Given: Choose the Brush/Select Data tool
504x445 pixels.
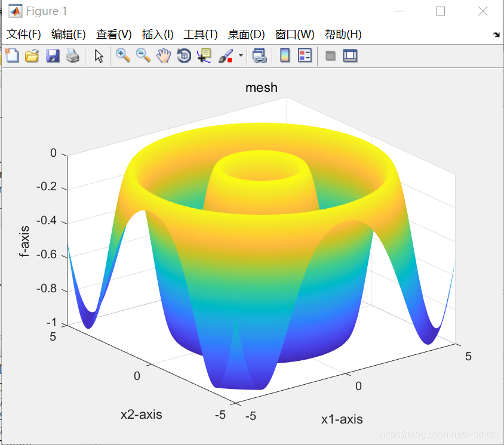Looking at the screenshot, I should coord(226,56).
